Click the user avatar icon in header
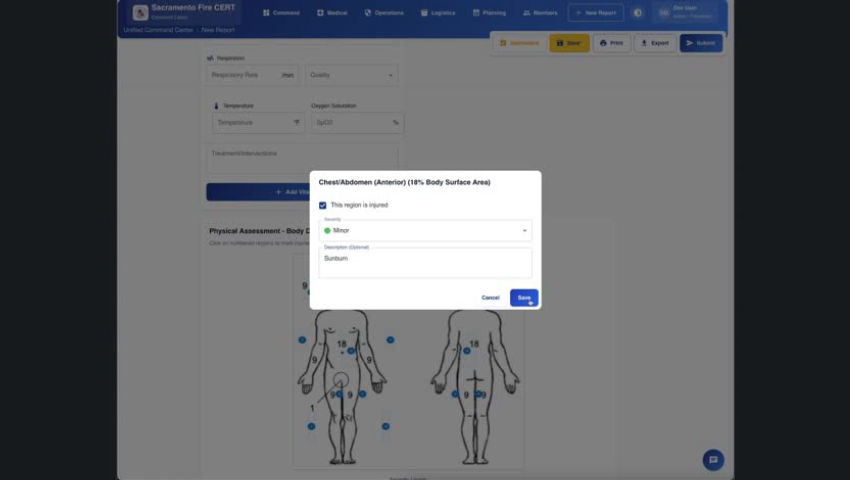The height and width of the screenshot is (480, 850). [x=663, y=13]
